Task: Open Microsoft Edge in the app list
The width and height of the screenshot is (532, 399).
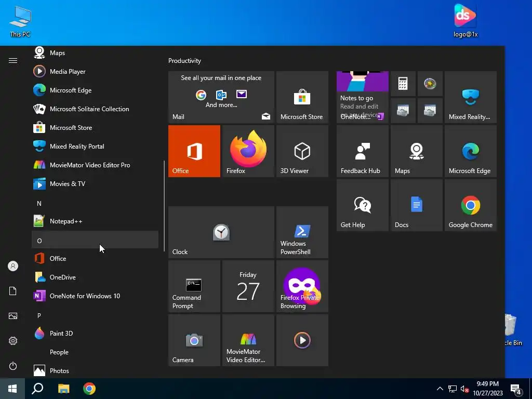Action: click(x=95, y=90)
